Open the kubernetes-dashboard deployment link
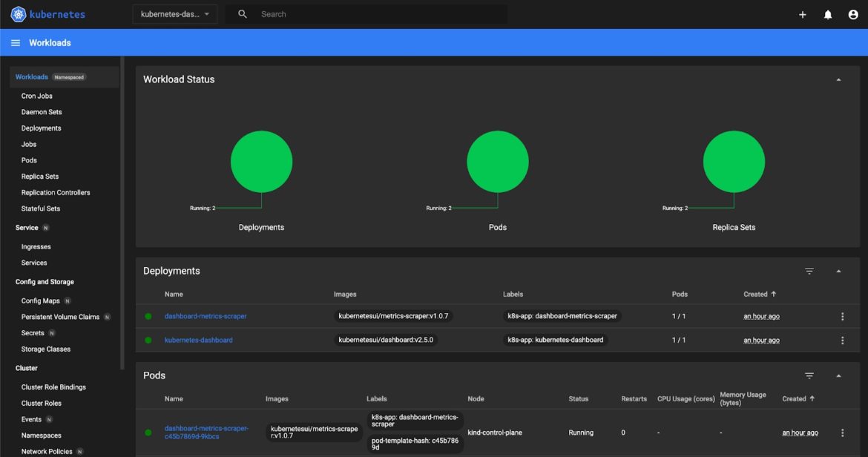The height and width of the screenshot is (457, 868). [x=199, y=341]
